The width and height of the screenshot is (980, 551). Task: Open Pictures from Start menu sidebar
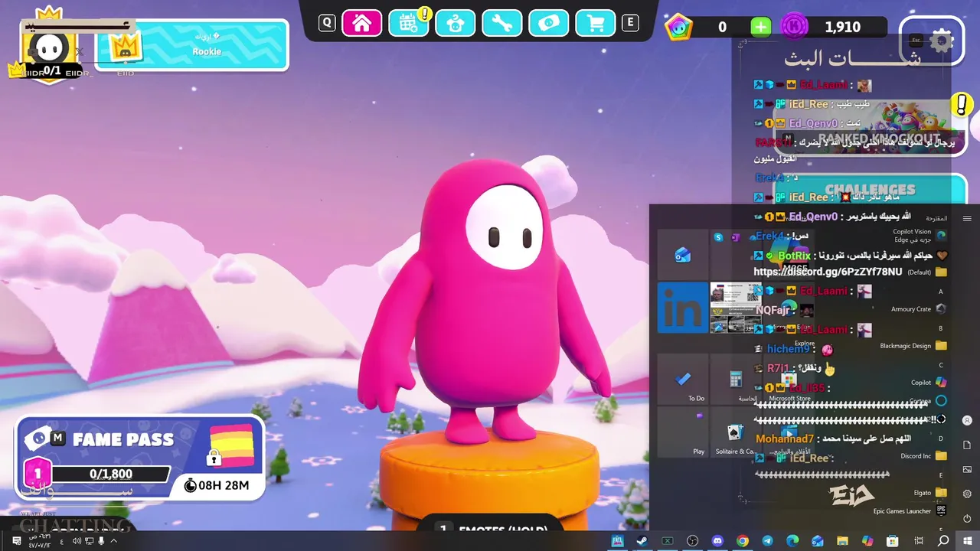[967, 469]
